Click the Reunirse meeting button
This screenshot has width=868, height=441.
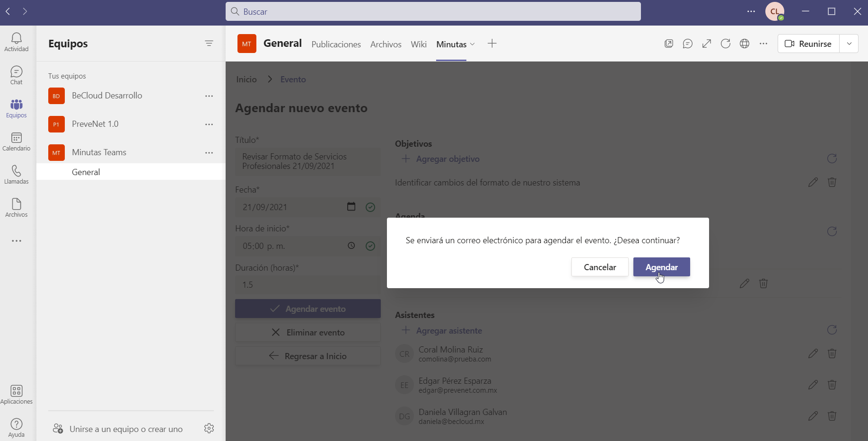pos(808,44)
